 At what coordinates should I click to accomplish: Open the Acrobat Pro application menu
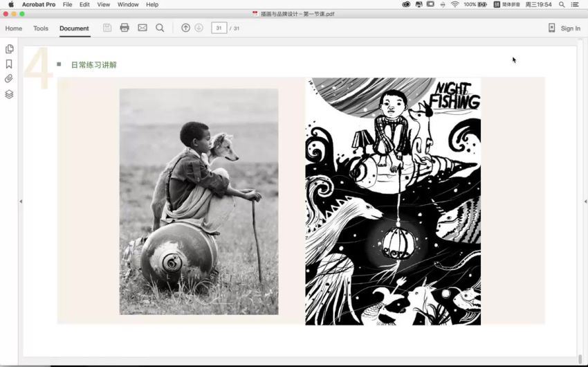click(39, 5)
